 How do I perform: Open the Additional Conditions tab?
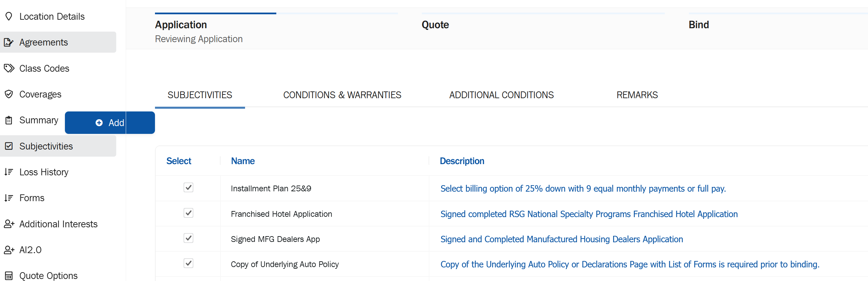coord(501,95)
